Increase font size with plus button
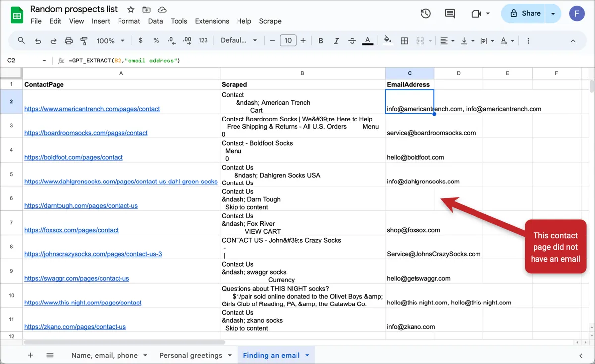This screenshot has height=364, width=595. coord(303,41)
